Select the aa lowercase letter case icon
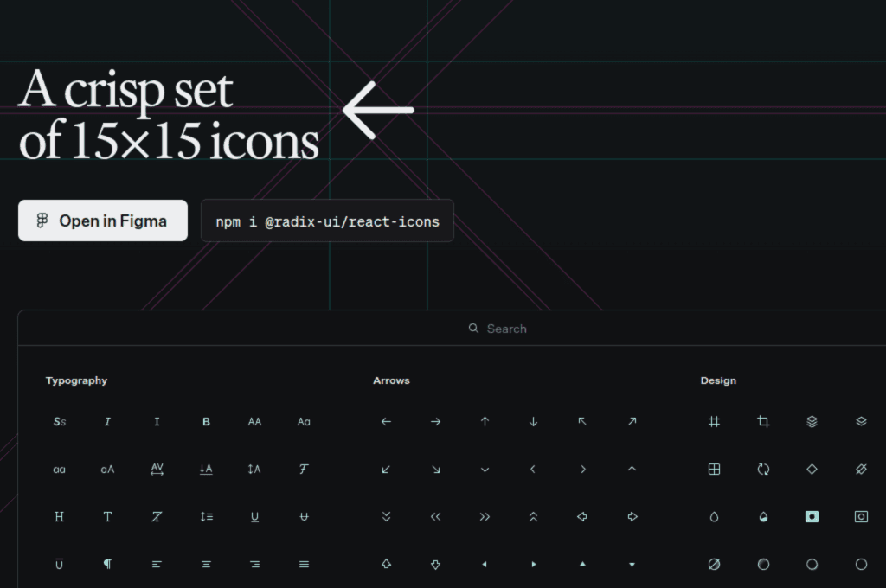 [60, 470]
